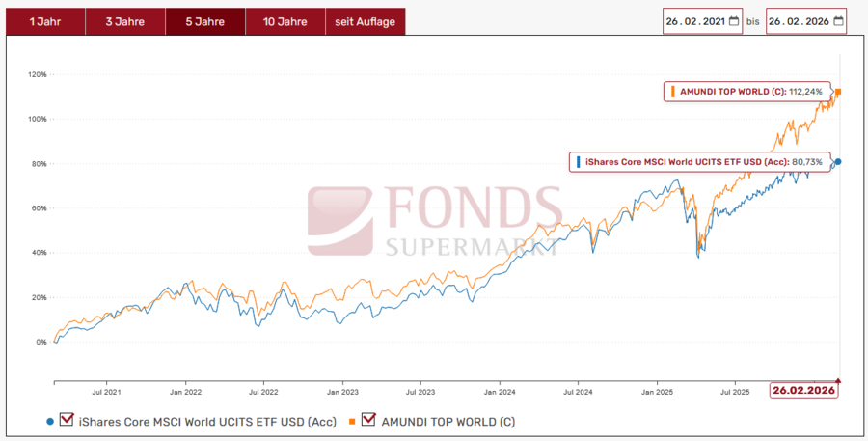868x441 pixels.
Task: Click the Jul 2023 axis label
Action: (x=420, y=392)
